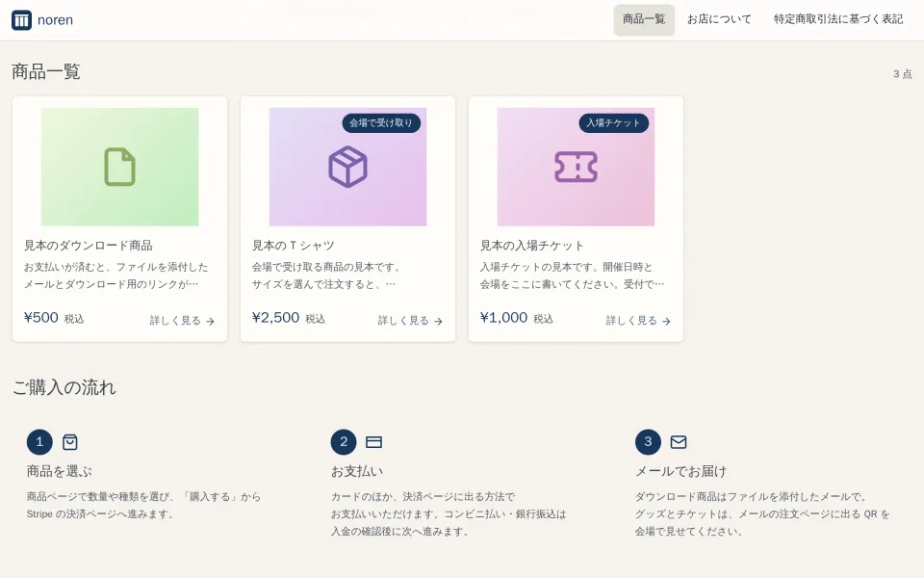This screenshot has width=924, height=578.
Task: Click 詳しく見る on the ¥500 product
Action: tap(182, 320)
